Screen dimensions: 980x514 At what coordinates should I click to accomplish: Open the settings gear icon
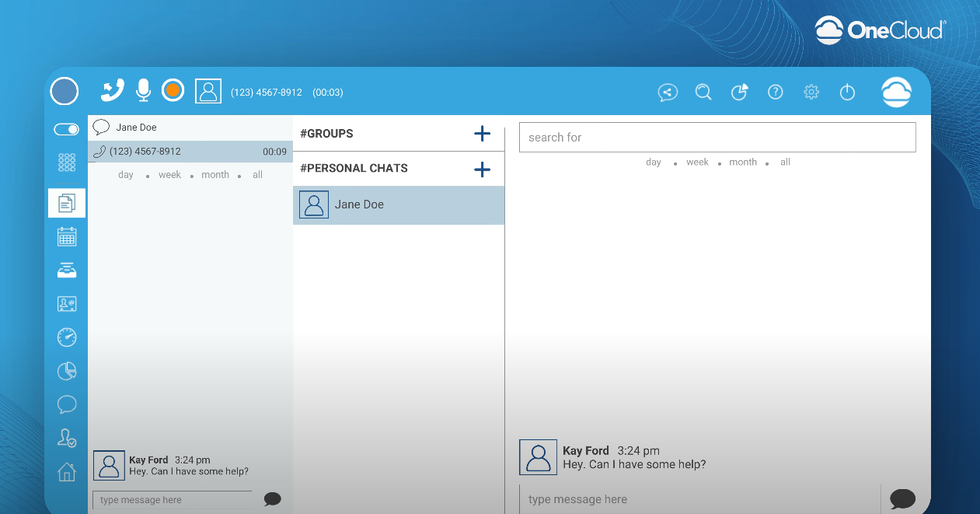click(811, 92)
